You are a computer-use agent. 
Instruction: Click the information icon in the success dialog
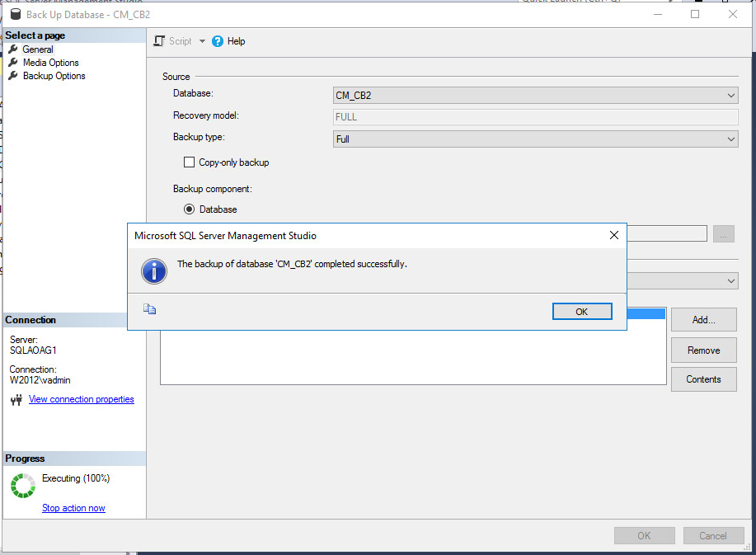click(154, 271)
